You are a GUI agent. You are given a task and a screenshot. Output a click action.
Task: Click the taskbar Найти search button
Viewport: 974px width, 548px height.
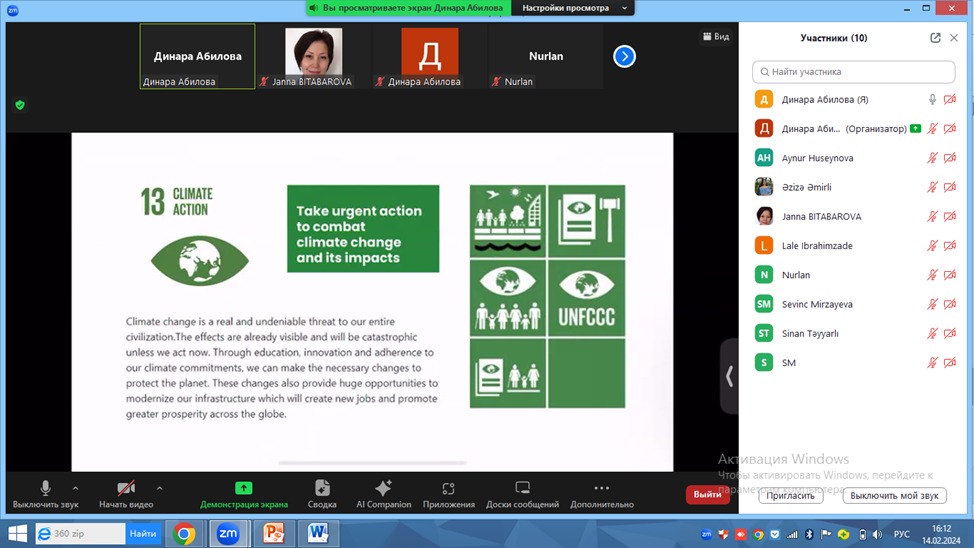coord(143,534)
